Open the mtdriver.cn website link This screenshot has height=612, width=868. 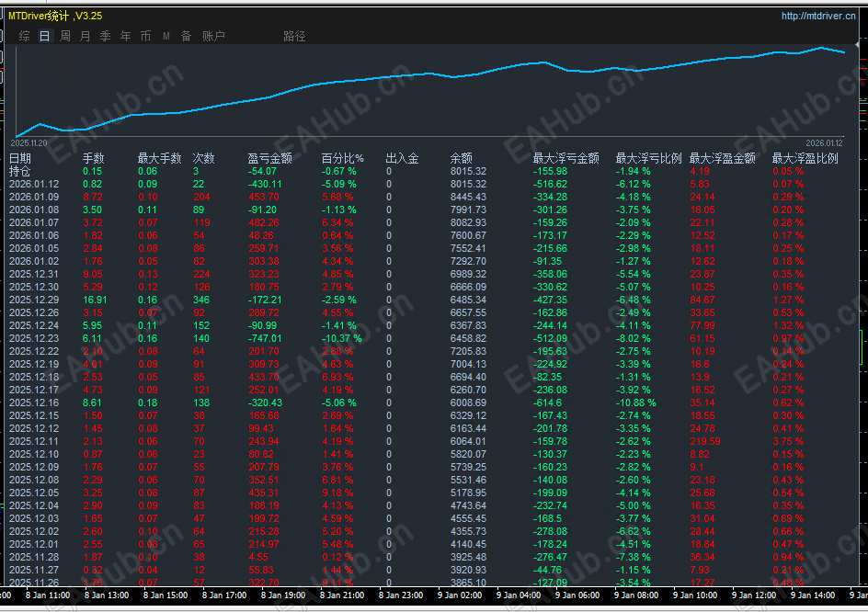[x=817, y=16]
